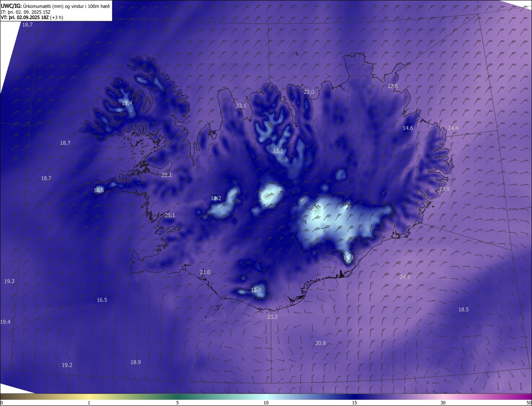Click the 21.0 value label
Viewport: 532px width, 406px height.
(x=205, y=272)
